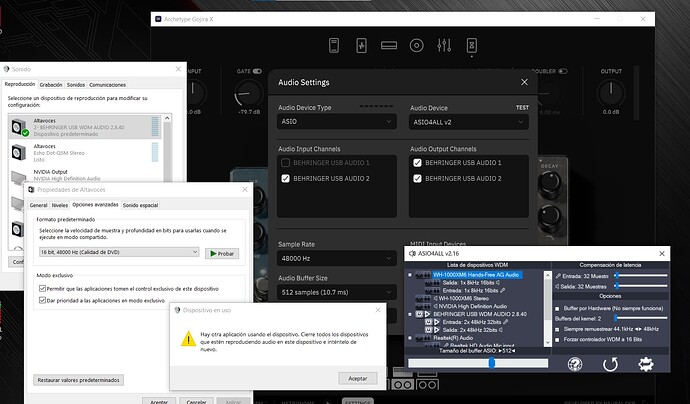Viewport: 690px width, 404px height.
Task: Open the General tab in Propiedades de Altavoces
Action: [38, 205]
